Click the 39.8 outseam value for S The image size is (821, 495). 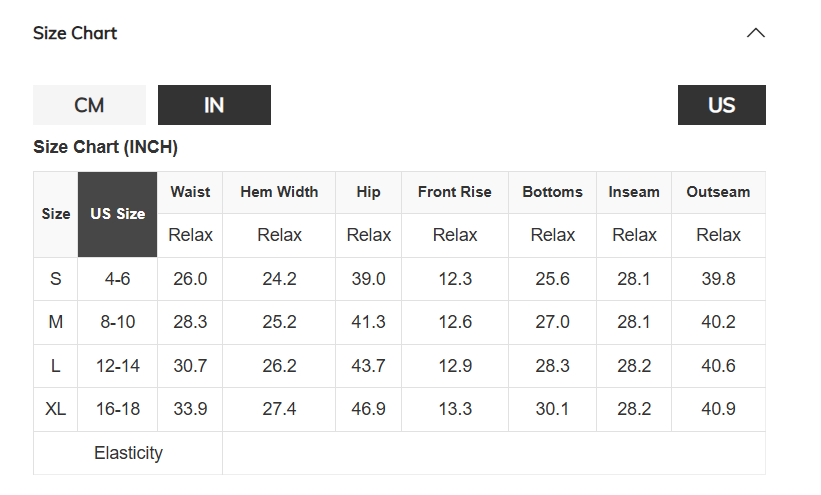pyautogui.click(x=718, y=279)
